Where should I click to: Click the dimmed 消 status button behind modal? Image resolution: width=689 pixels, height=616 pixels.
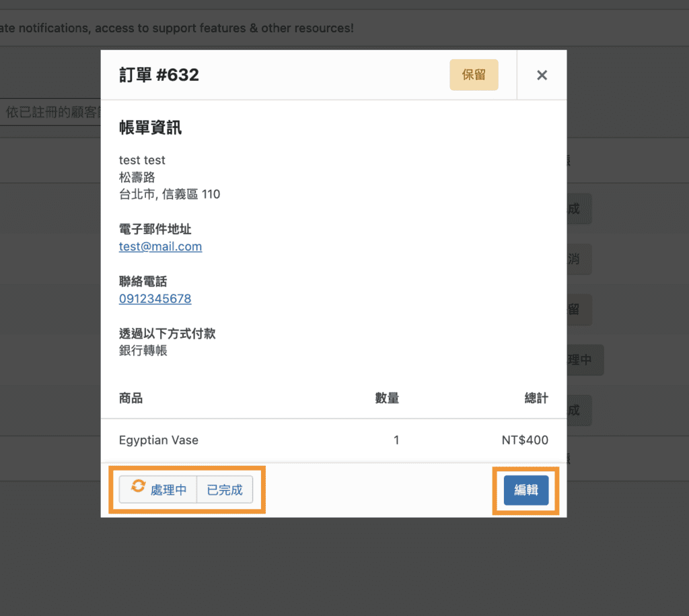coord(581,259)
